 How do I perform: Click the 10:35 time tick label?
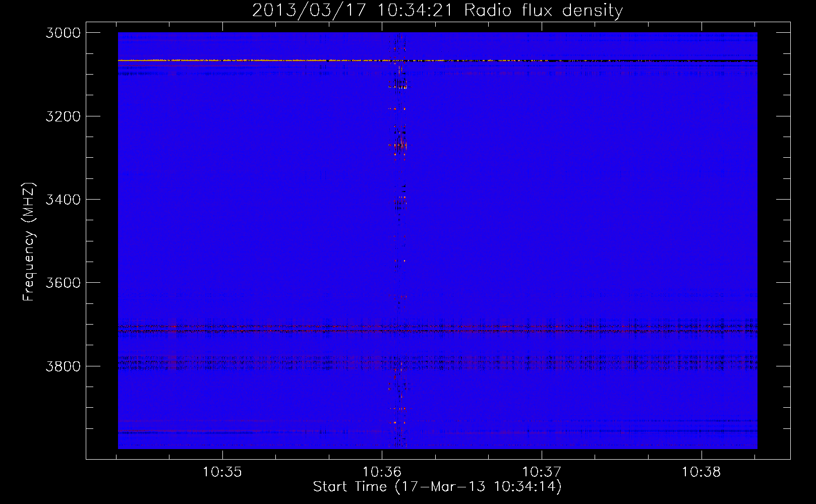point(222,472)
